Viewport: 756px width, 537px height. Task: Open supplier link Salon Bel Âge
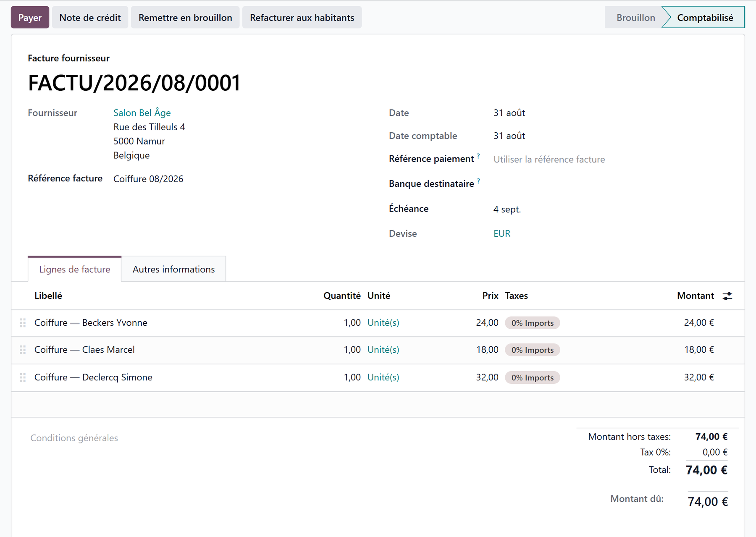click(x=142, y=113)
